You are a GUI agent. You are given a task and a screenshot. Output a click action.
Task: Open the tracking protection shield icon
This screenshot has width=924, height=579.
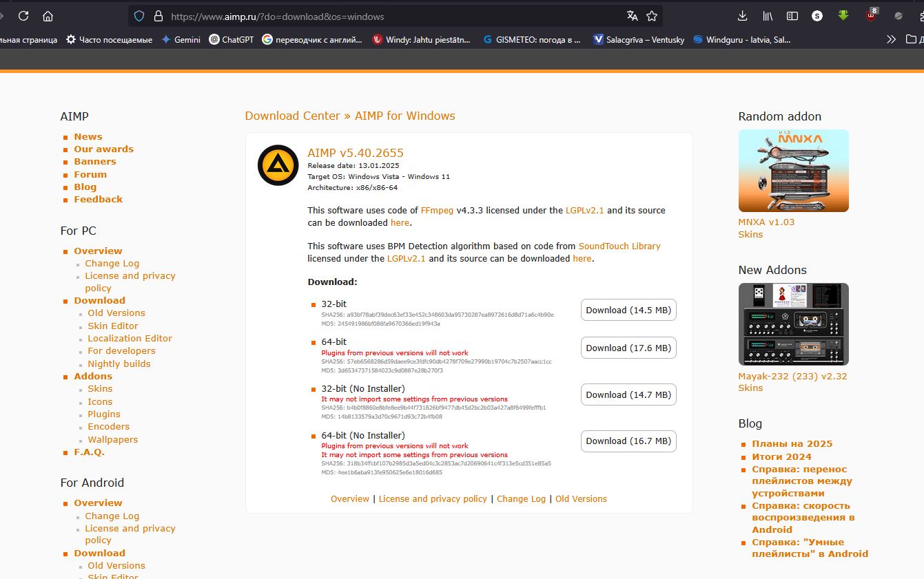139,16
